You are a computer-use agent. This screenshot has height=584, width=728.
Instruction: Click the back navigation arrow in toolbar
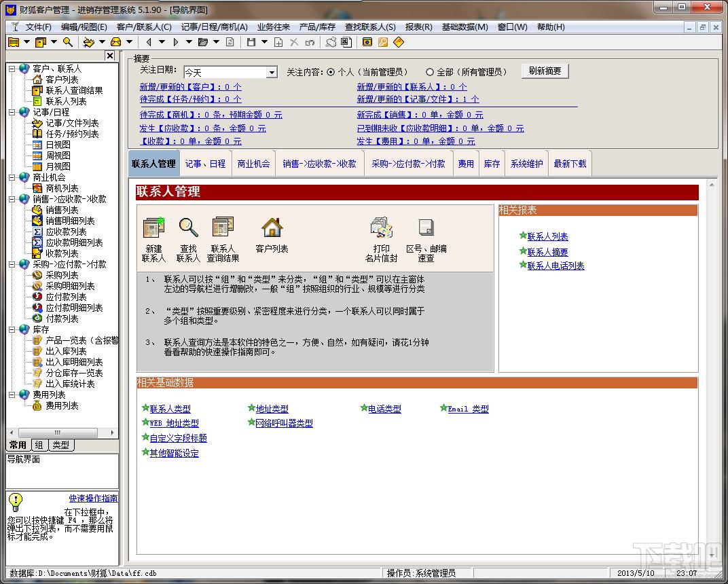click(x=149, y=42)
